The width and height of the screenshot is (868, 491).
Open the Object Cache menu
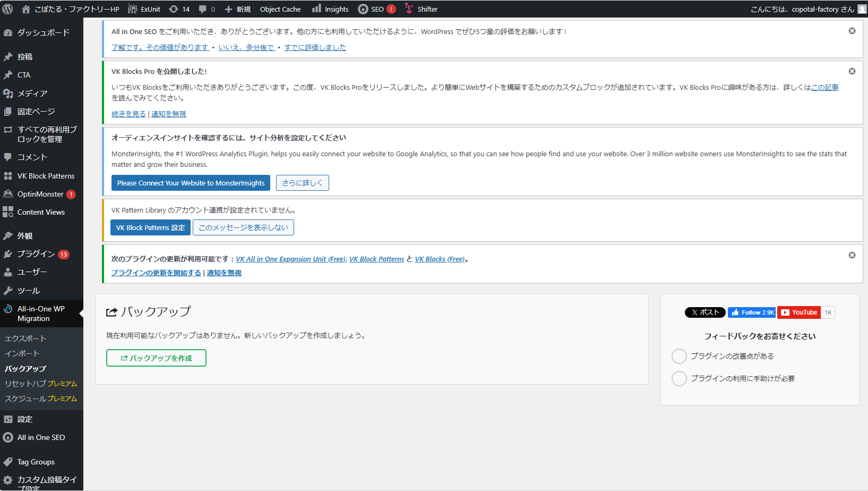280,9
